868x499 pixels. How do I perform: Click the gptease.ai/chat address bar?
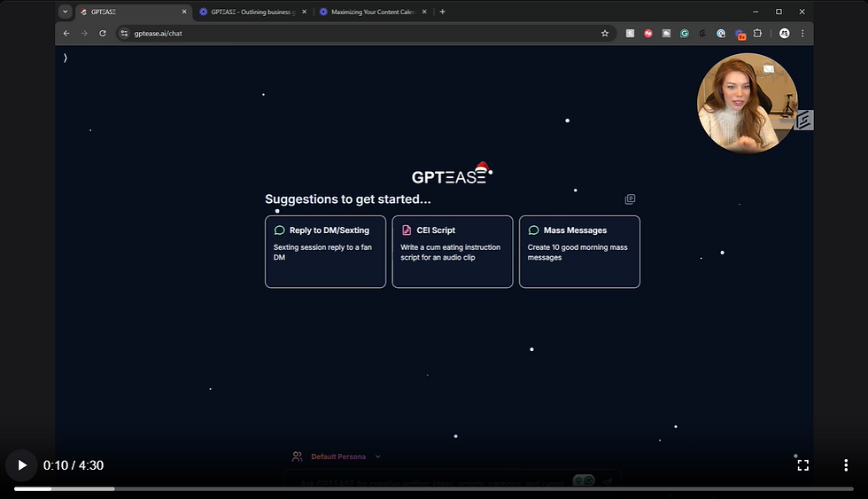click(x=365, y=33)
